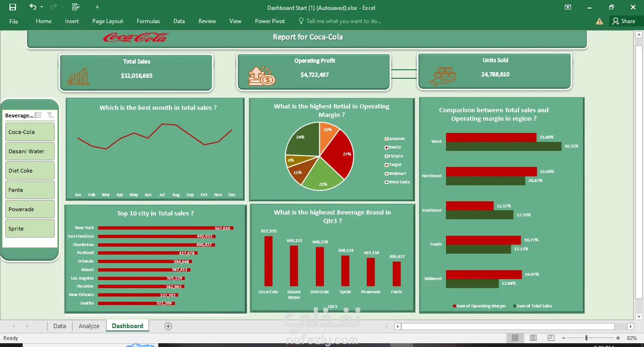Click the Total Sales bar-chart icon

pos(78,76)
